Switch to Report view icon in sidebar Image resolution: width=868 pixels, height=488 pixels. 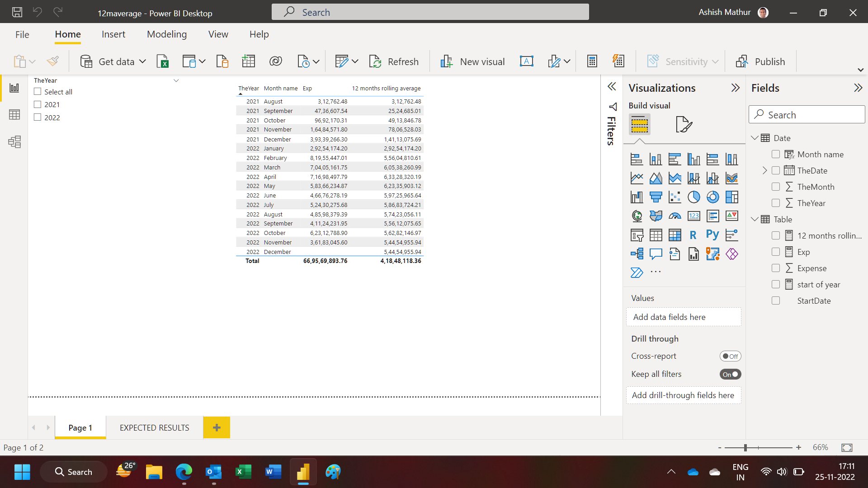tap(14, 88)
